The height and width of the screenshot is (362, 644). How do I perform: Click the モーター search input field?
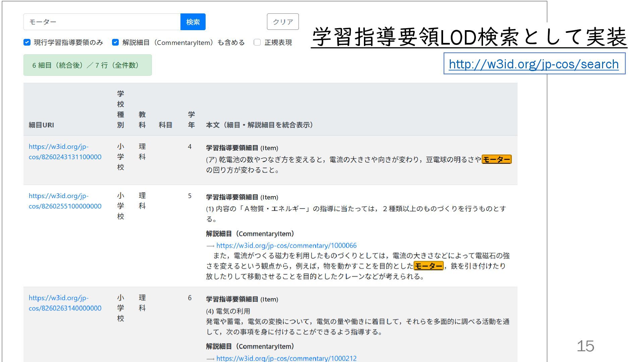102,22
